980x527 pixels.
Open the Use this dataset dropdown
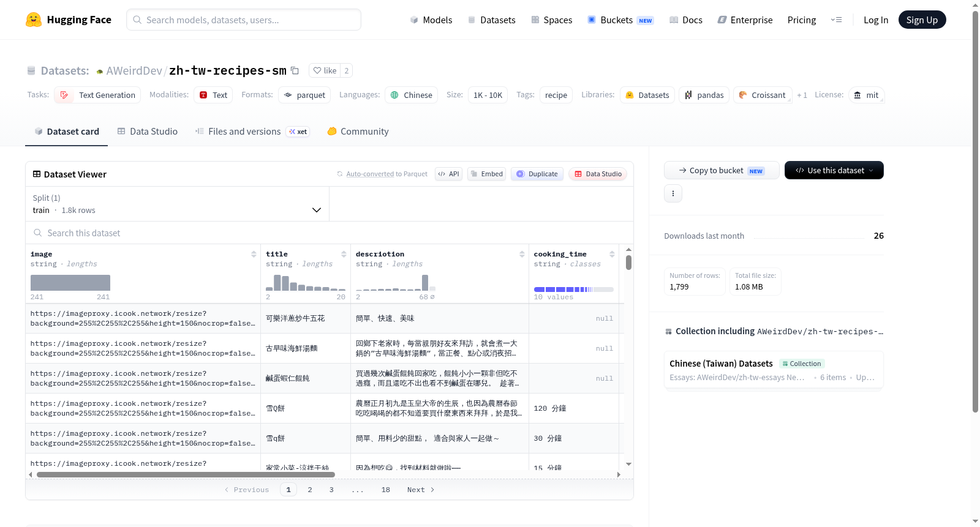(x=834, y=170)
